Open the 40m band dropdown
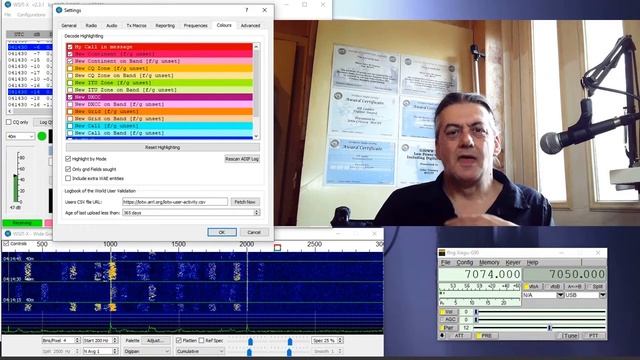The height and width of the screenshot is (360, 640). click(x=20, y=136)
